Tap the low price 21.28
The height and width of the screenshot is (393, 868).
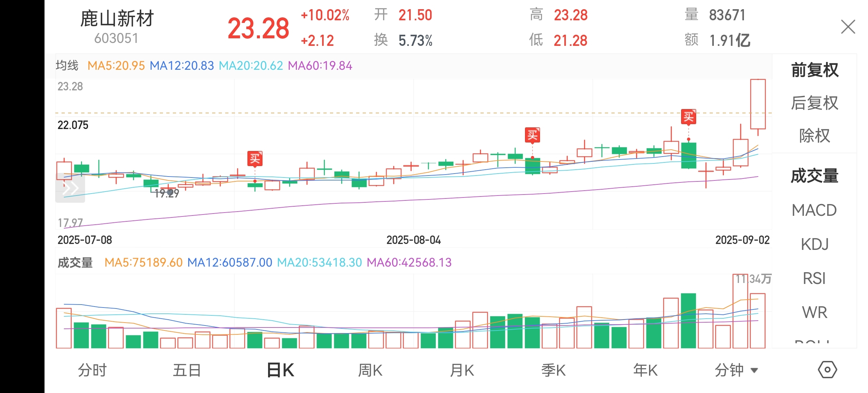point(570,41)
